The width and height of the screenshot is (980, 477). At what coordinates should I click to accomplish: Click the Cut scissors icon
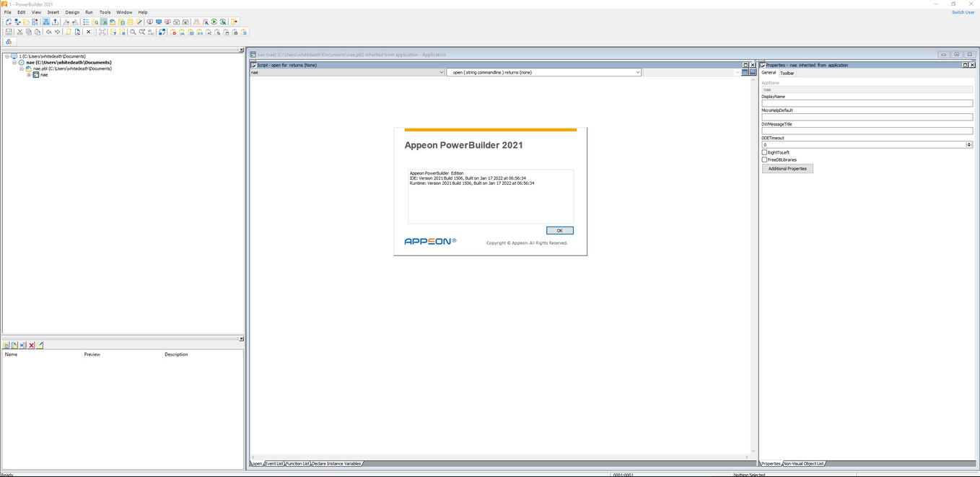click(19, 32)
